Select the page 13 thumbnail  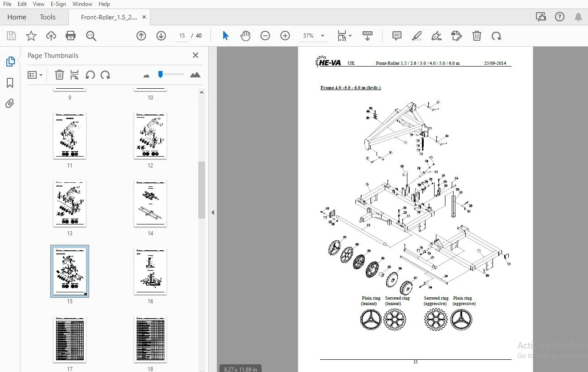pos(70,204)
